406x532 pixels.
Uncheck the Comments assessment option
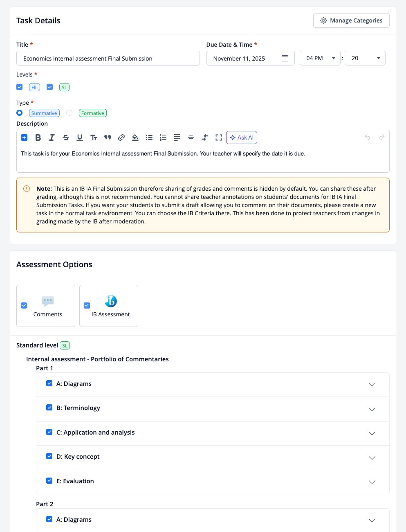click(x=24, y=305)
